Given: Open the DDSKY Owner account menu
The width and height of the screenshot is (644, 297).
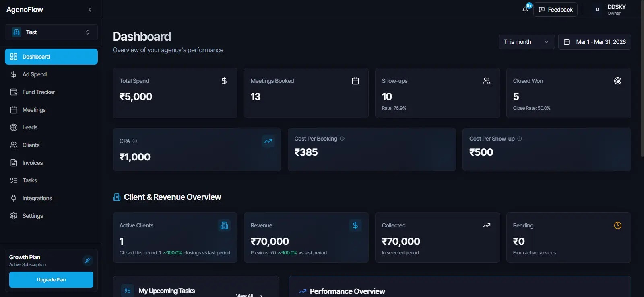Looking at the screenshot, I should click(610, 10).
